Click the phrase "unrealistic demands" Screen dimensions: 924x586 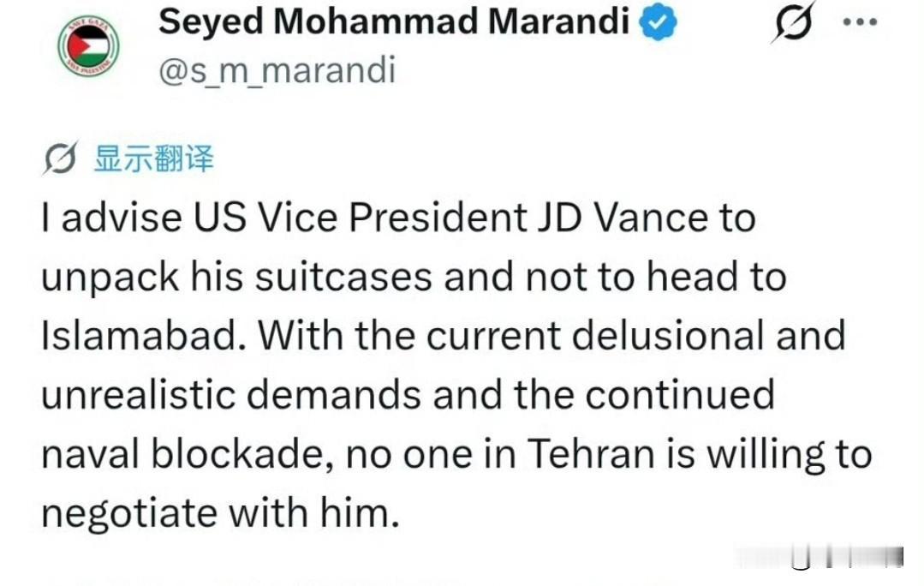pyautogui.click(x=230, y=396)
